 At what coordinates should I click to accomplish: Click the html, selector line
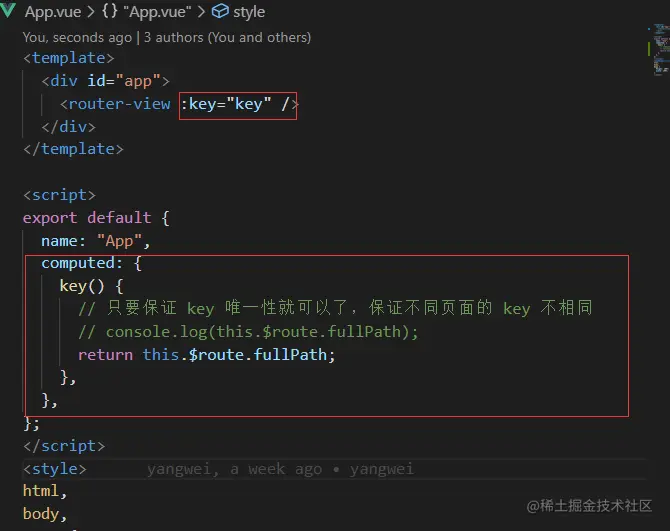click(45, 491)
